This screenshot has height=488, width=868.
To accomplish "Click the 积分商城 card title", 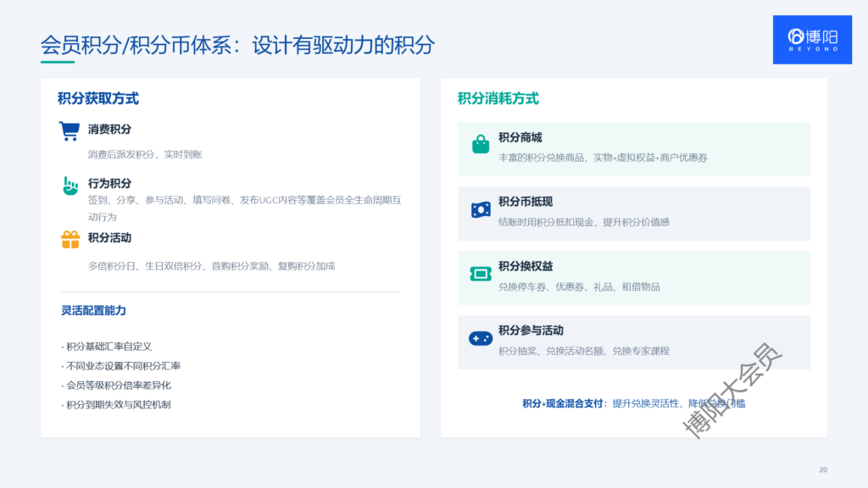I will (520, 137).
